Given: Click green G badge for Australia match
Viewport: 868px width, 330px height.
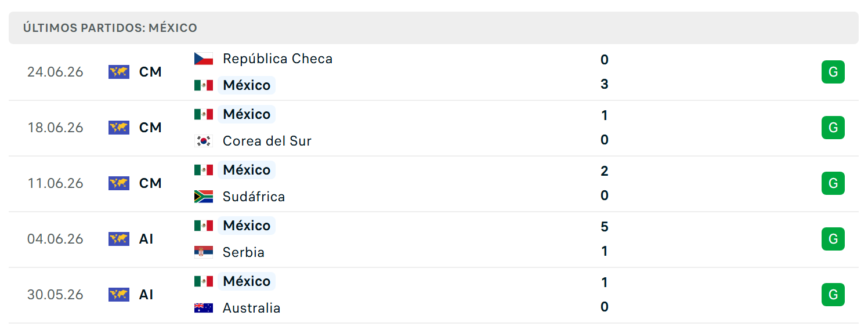Looking at the screenshot, I should tap(833, 295).
